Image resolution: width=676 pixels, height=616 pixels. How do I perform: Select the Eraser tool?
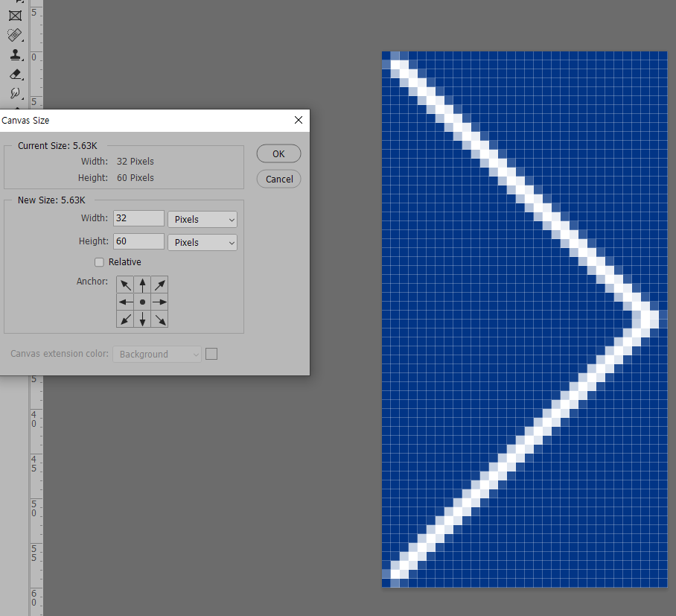click(x=15, y=74)
